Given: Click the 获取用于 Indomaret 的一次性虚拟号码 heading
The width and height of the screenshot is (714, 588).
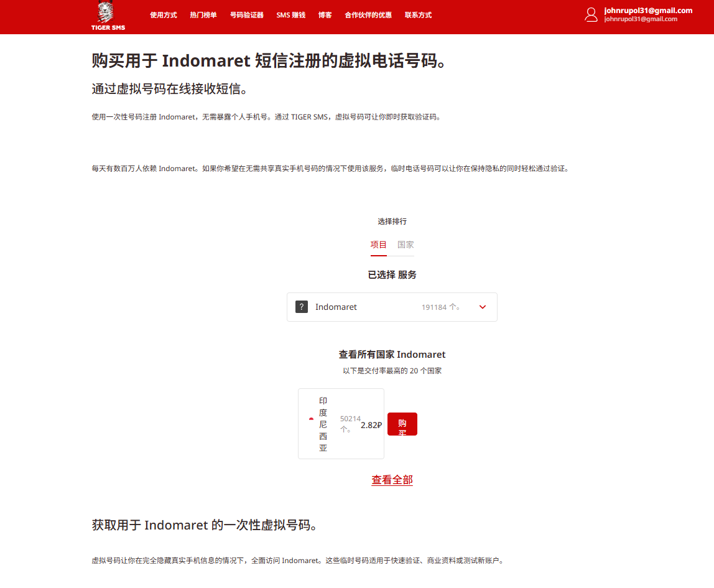Looking at the screenshot, I should click(x=205, y=525).
